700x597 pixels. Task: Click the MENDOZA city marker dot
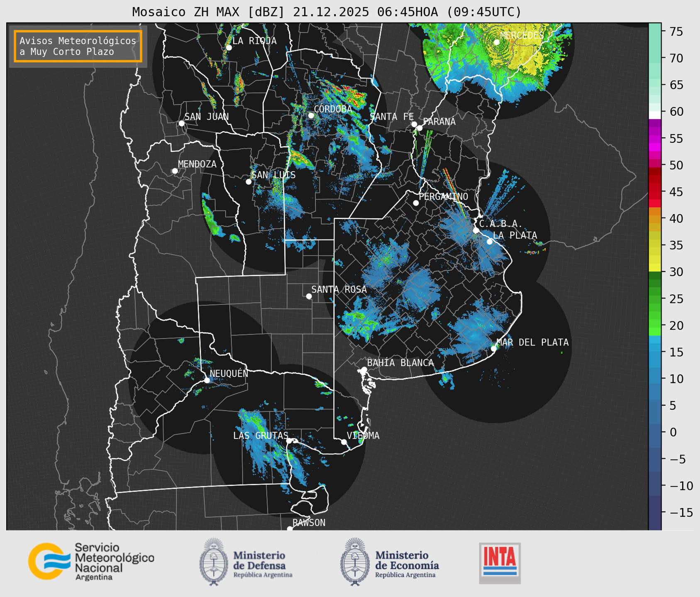pos(175,171)
